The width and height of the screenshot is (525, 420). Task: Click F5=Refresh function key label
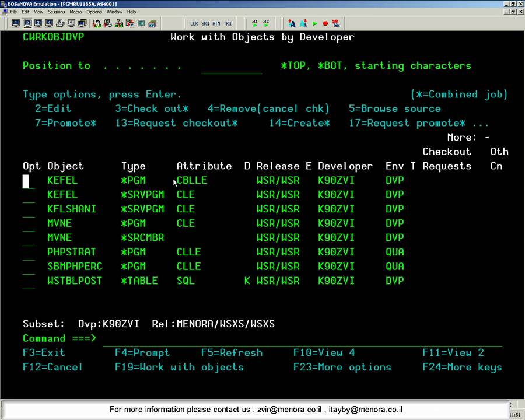(232, 353)
